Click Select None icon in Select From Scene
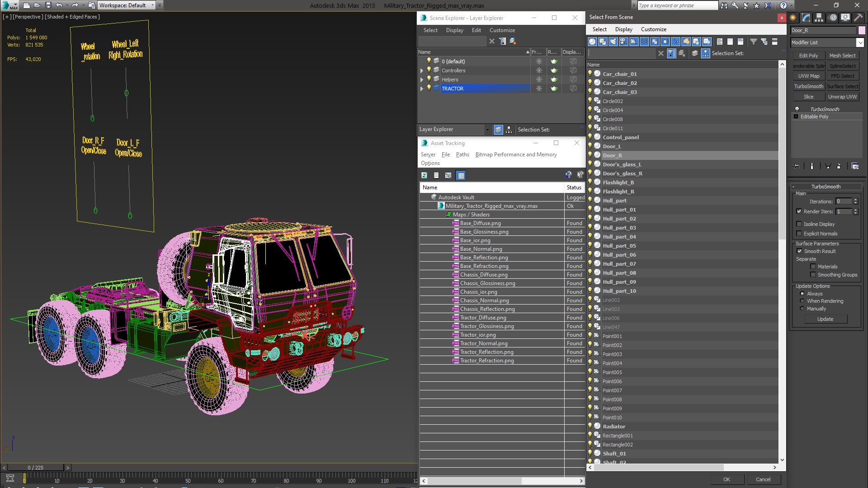The height and width of the screenshot is (488, 868). (730, 42)
